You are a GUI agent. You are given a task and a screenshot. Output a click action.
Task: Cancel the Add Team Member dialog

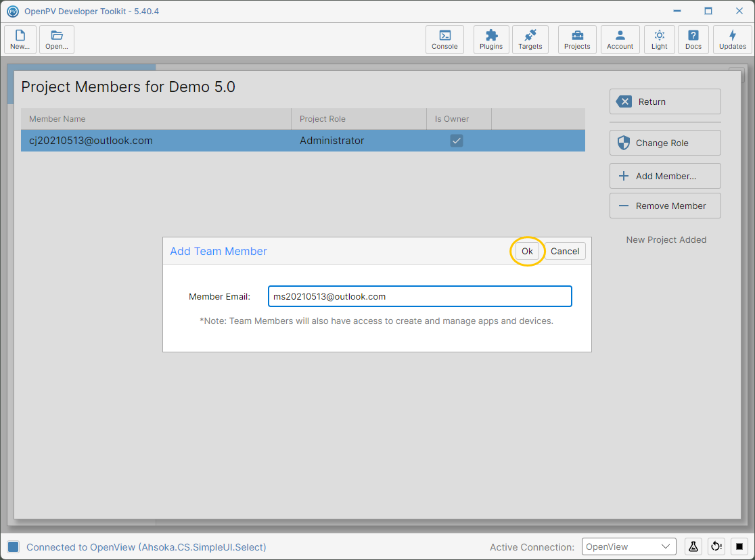point(565,251)
